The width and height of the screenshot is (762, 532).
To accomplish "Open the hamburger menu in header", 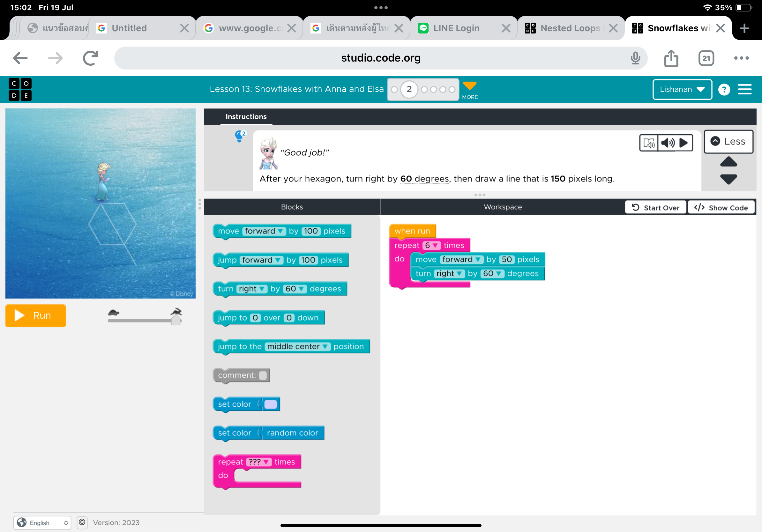I will pos(744,89).
